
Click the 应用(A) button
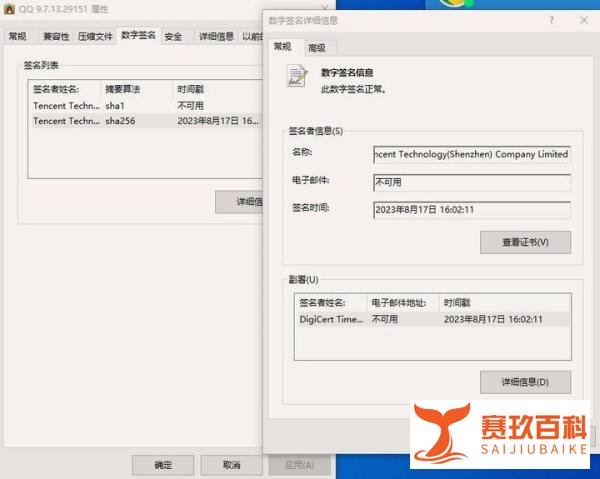point(300,465)
